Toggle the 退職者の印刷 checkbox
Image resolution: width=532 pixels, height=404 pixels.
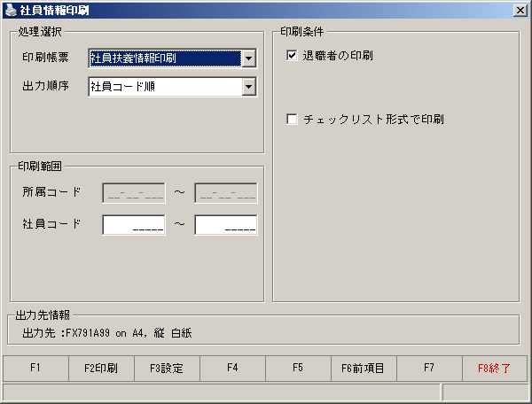292,55
